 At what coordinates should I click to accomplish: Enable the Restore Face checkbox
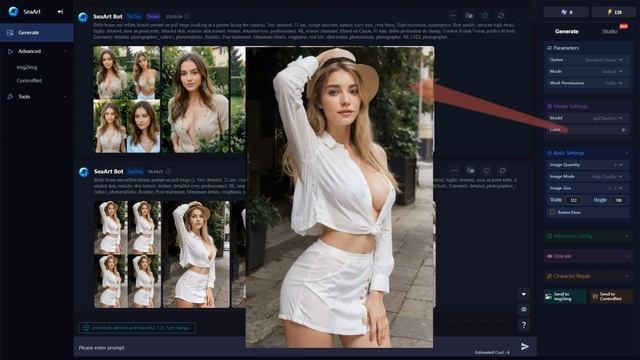pos(552,212)
